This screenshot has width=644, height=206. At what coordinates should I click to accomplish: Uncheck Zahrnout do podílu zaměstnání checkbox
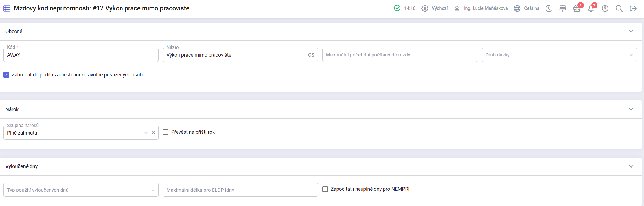(x=6, y=75)
